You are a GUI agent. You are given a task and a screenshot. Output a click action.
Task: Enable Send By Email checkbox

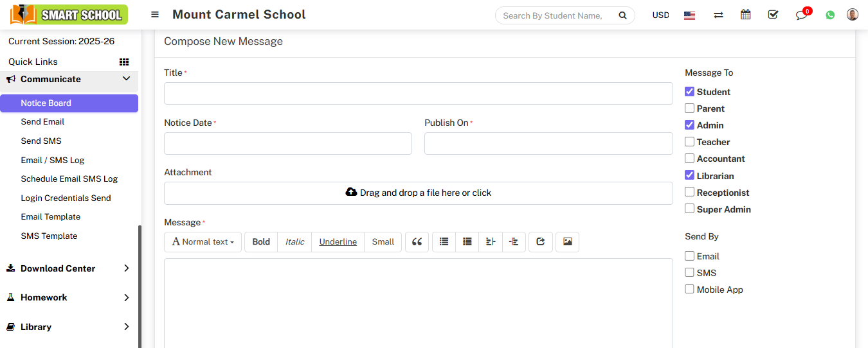click(x=689, y=256)
